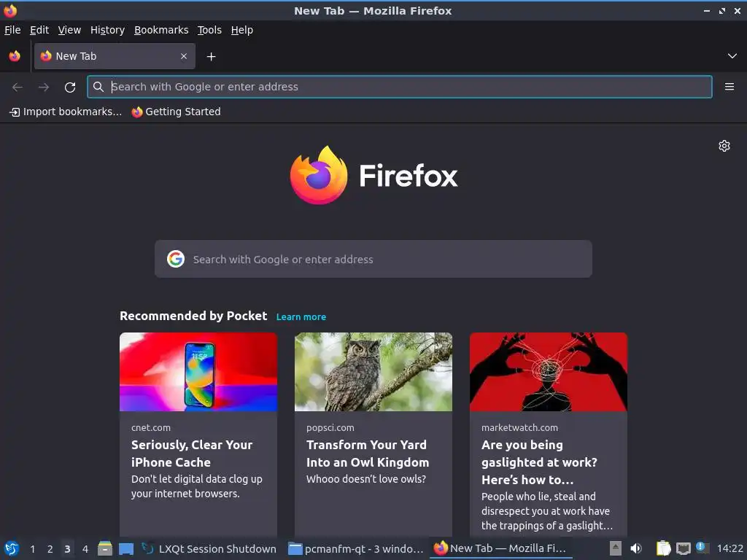Image resolution: width=747 pixels, height=560 pixels.
Task: Click the show desktop icon in taskbar
Action: [x=126, y=549]
